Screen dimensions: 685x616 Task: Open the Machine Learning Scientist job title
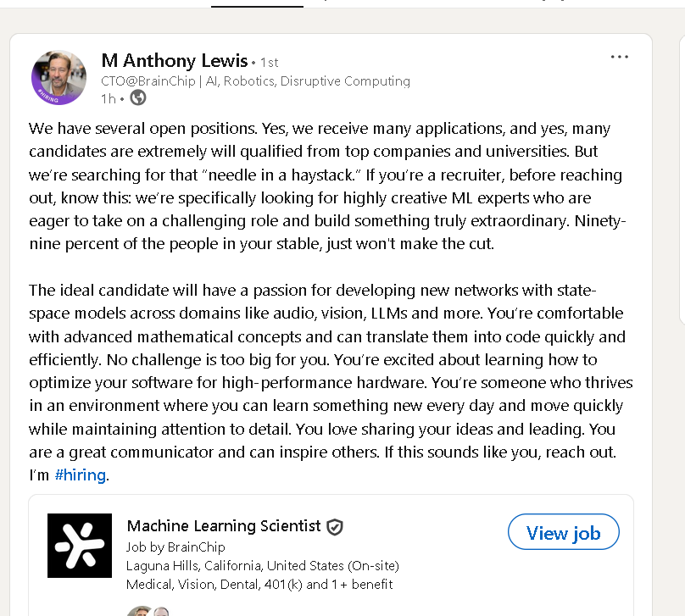coord(224,525)
